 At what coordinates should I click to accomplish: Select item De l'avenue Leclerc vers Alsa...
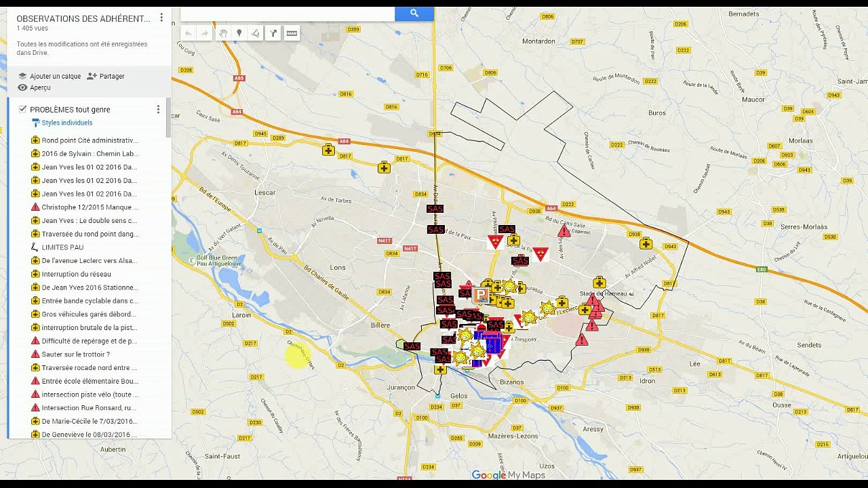click(x=89, y=261)
